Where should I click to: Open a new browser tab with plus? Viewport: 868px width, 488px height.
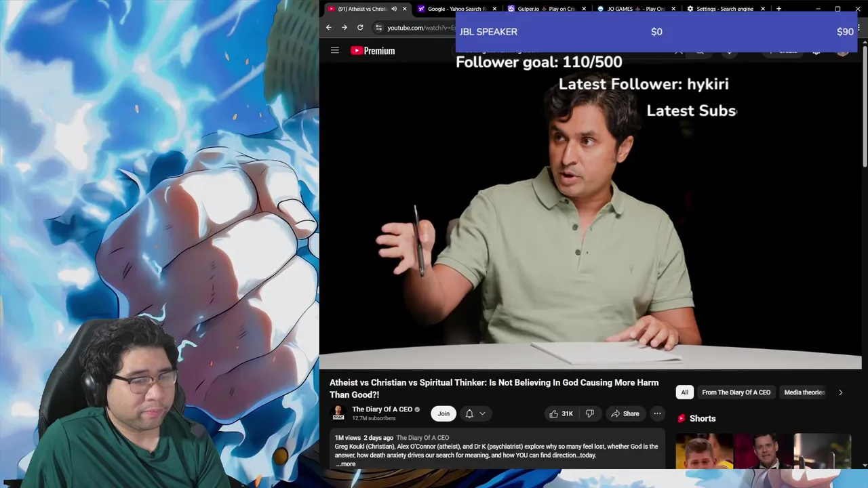click(778, 9)
